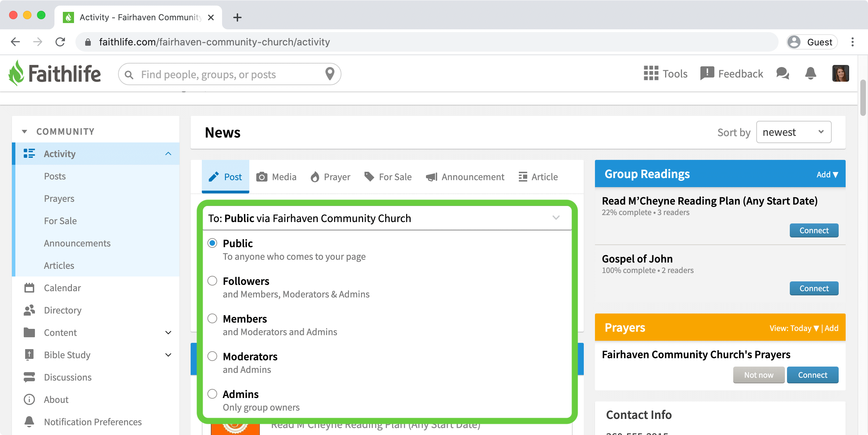Switch to the Media post tab
This screenshot has height=435, width=868.
coord(276,177)
